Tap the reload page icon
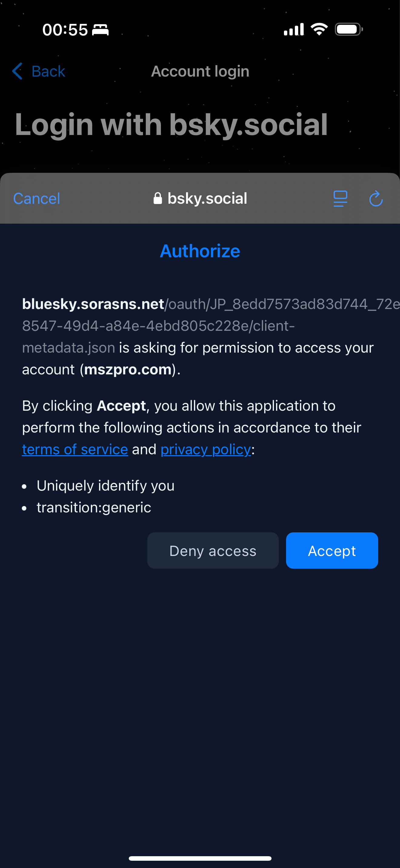The height and width of the screenshot is (868, 400). (376, 199)
